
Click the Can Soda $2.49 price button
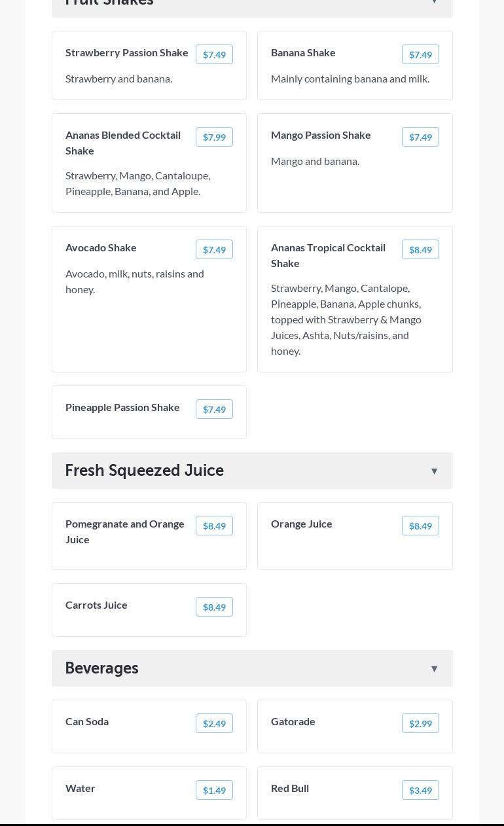(214, 723)
